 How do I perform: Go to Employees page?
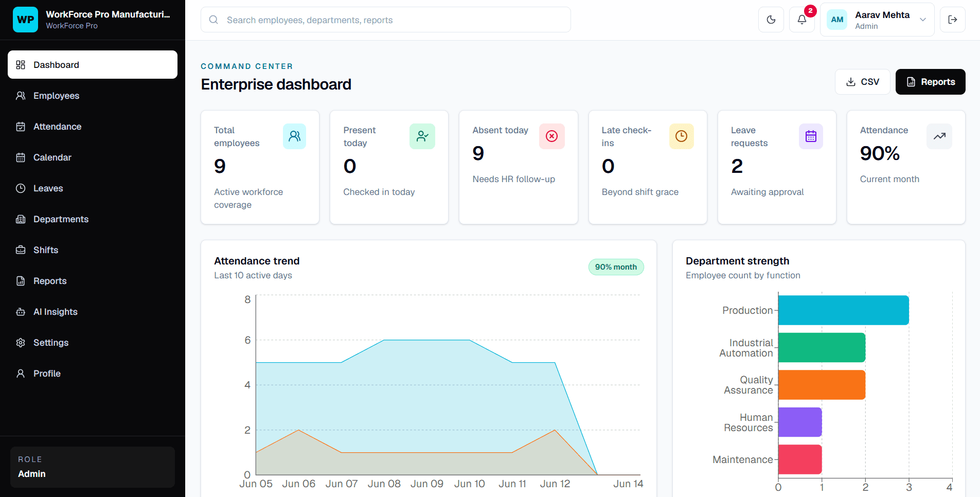[x=93, y=96]
